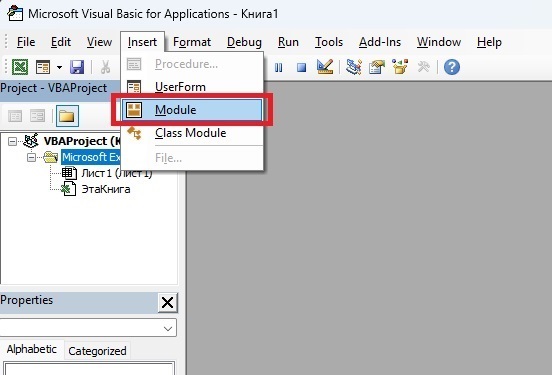Screen dimensions: 552x375
Task: Click the Break pause icon
Action: 278,67
